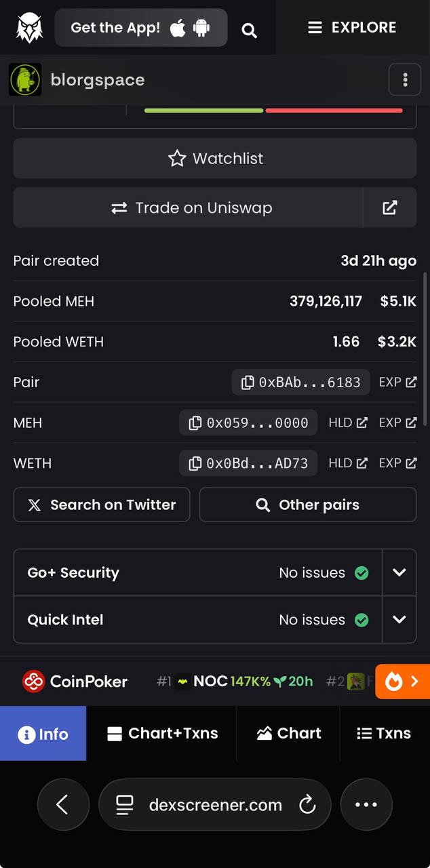Switch to the Txns tab
This screenshot has height=868, width=430.
click(x=384, y=733)
